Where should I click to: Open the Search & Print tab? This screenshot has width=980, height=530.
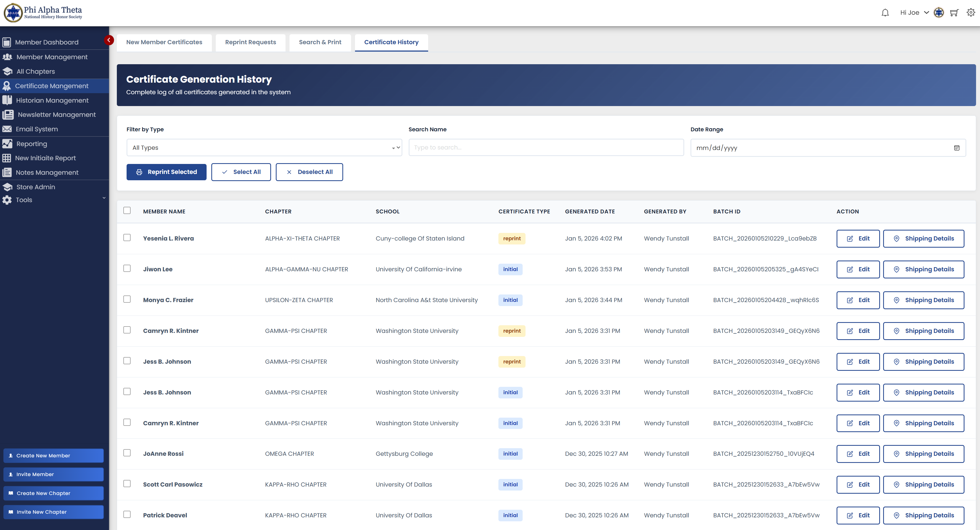(x=320, y=42)
